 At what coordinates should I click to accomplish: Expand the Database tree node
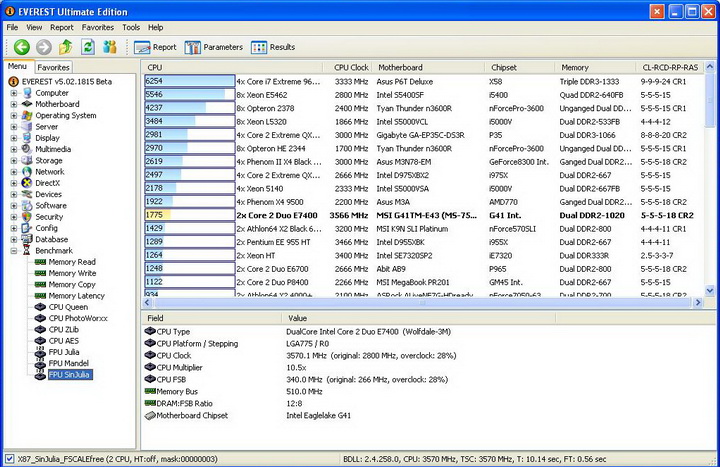[14, 239]
